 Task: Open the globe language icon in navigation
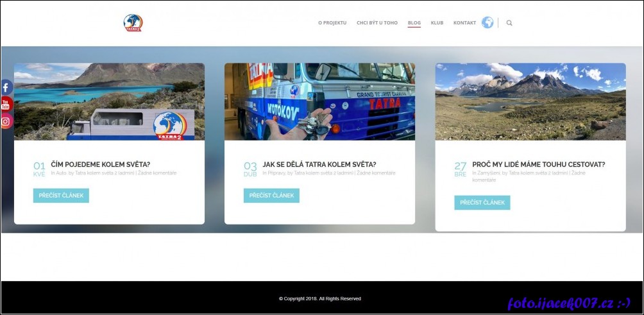coord(487,22)
